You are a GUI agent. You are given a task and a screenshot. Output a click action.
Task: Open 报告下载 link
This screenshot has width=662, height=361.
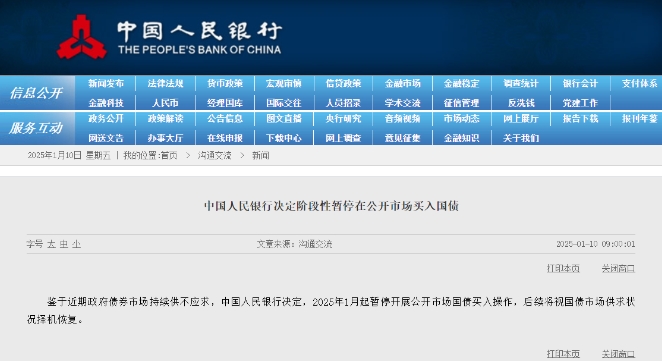tap(580, 119)
